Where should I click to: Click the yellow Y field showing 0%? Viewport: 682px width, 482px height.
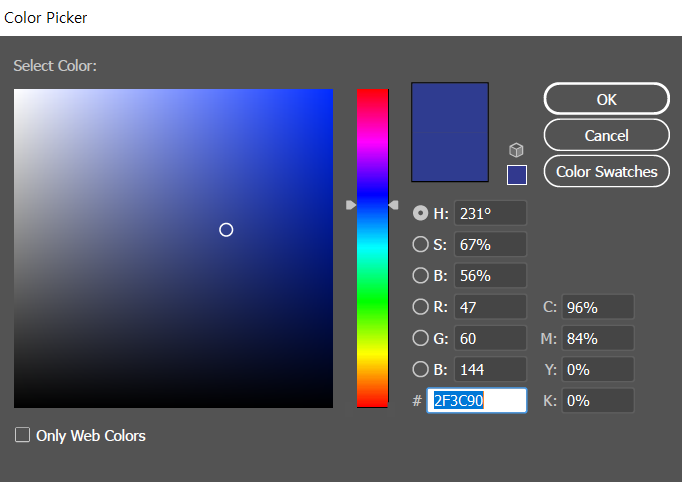click(598, 369)
